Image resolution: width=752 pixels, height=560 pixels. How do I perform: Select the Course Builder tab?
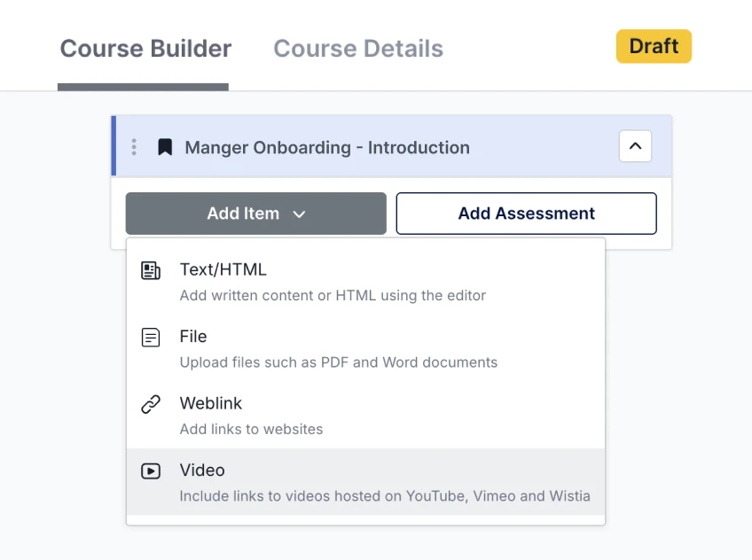145,49
